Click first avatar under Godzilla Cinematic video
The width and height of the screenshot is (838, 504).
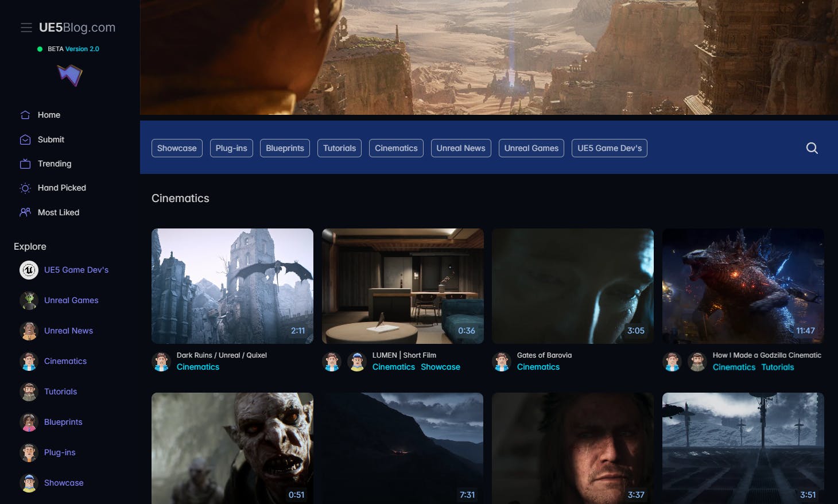tap(672, 362)
